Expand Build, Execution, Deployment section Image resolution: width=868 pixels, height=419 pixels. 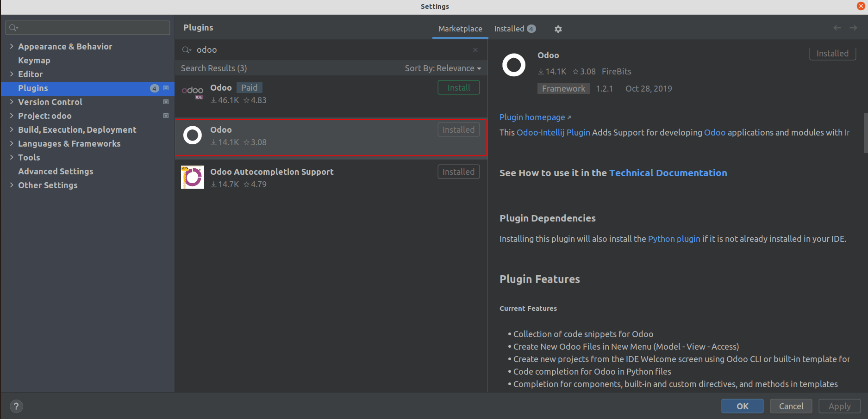(x=12, y=129)
